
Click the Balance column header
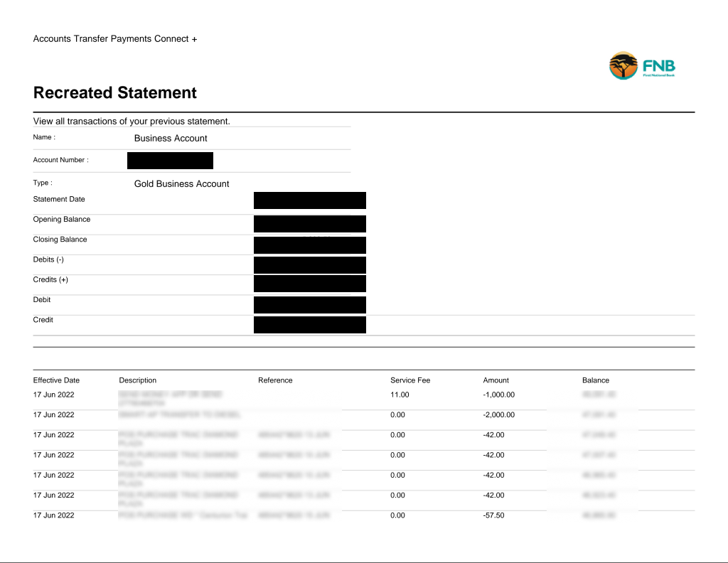[x=596, y=380]
